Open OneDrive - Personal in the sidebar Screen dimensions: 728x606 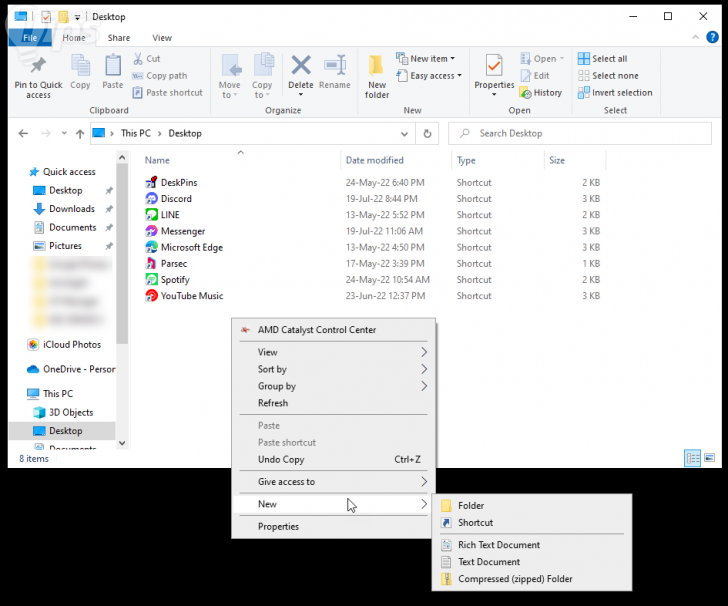tap(79, 369)
